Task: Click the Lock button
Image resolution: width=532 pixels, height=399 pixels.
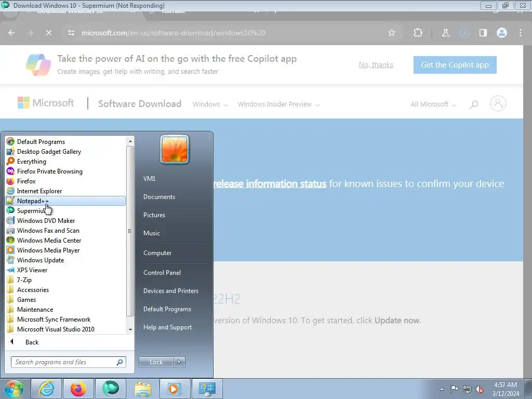Action: (x=156, y=362)
